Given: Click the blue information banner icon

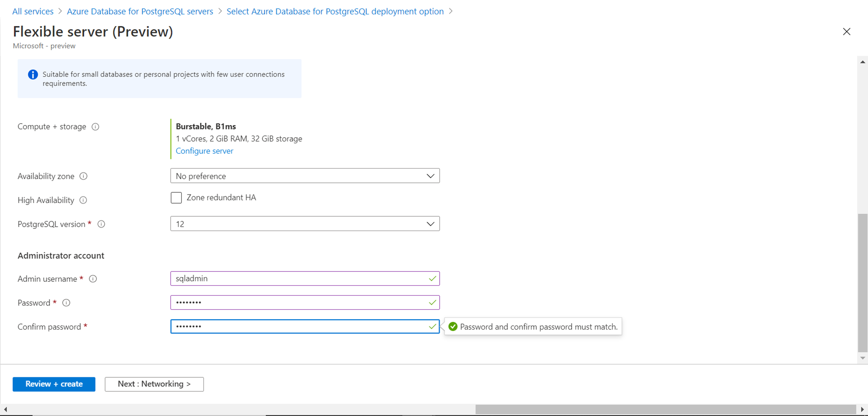Looking at the screenshot, I should [33, 75].
